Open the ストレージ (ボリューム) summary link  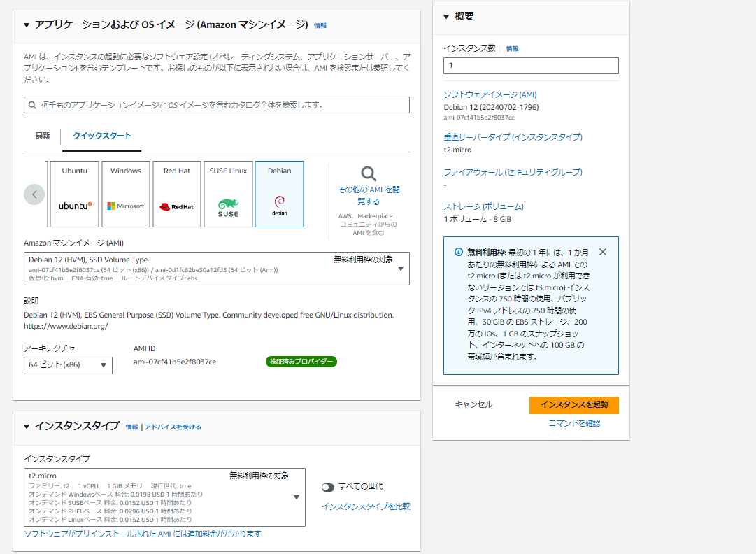click(483, 206)
